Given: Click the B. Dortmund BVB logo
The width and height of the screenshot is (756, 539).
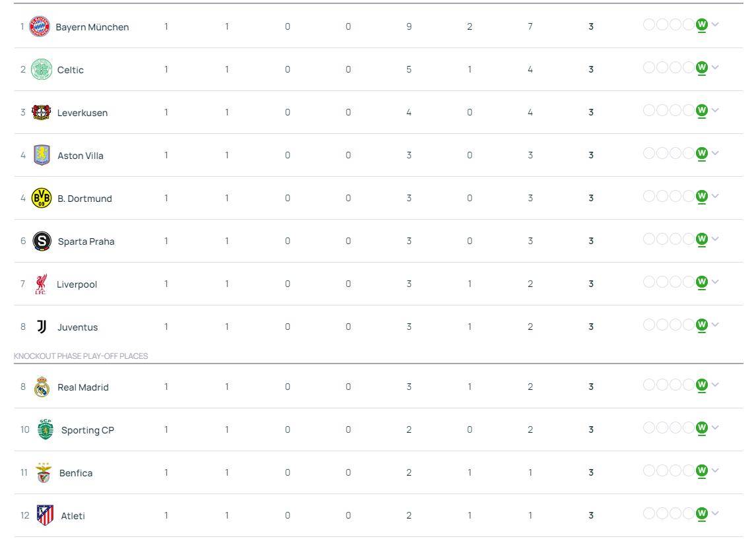Looking at the screenshot, I should (42, 198).
